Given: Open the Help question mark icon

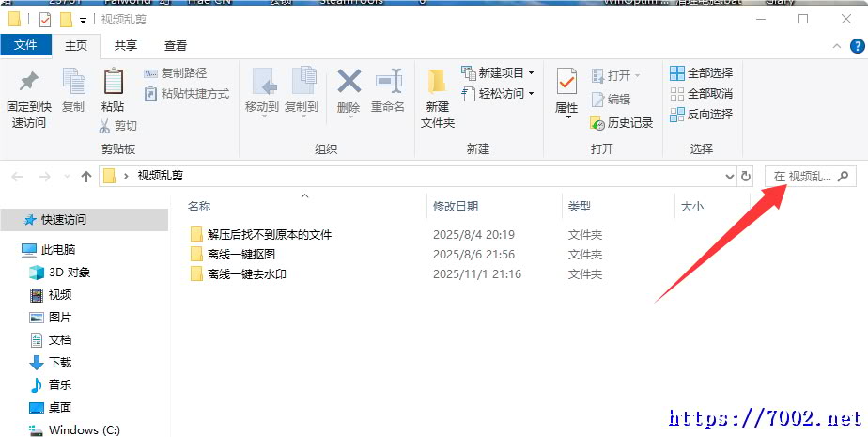Looking at the screenshot, I should pos(857,47).
